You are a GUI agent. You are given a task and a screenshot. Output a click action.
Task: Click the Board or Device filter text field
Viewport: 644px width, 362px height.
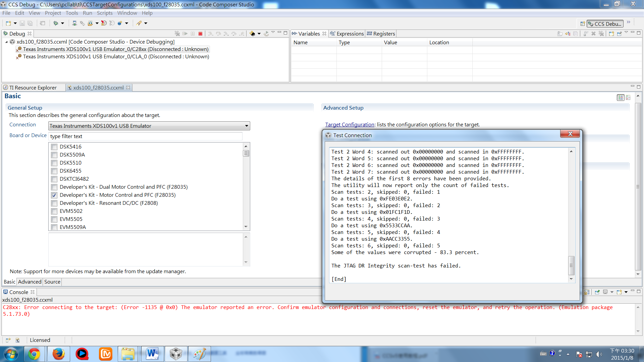[146, 136]
